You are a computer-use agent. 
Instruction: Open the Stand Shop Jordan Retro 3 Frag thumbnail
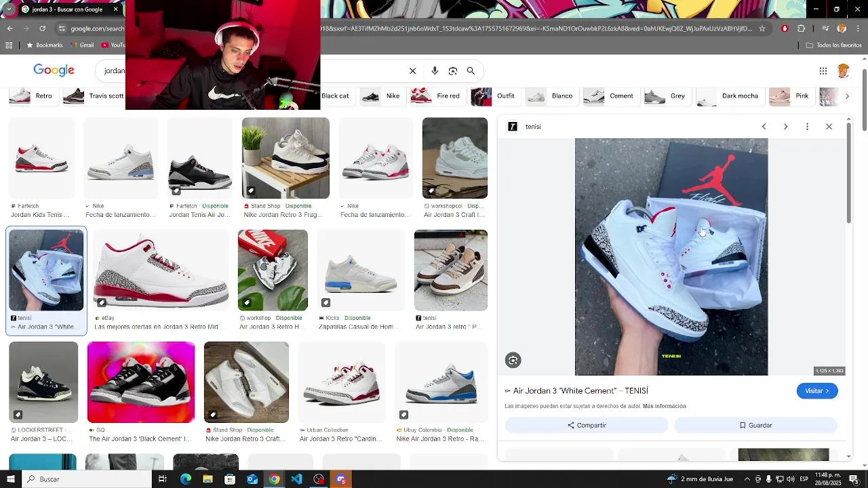pyautogui.click(x=285, y=158)
